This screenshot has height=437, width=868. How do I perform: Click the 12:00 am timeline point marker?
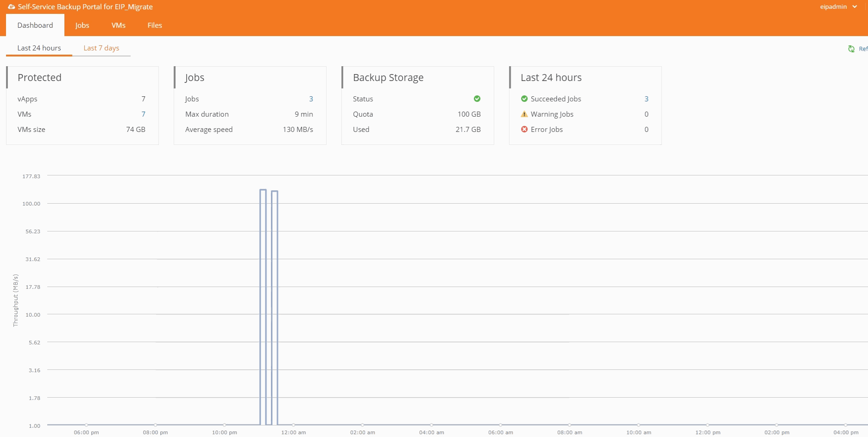[294, 425]
